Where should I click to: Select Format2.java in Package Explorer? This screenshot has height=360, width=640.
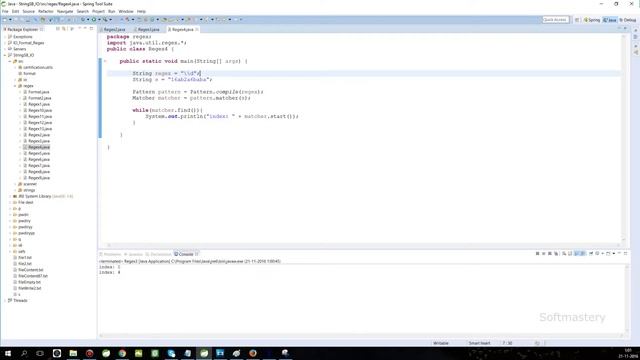coord(40,98)
